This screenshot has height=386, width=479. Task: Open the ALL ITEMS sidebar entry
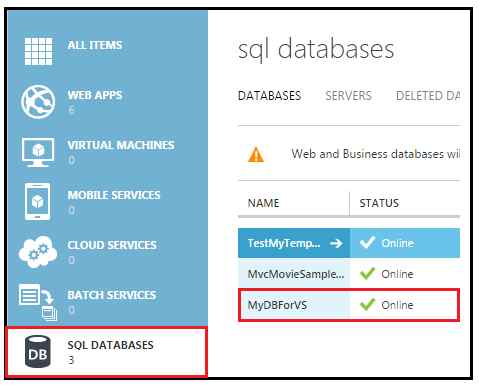(95, 45)
